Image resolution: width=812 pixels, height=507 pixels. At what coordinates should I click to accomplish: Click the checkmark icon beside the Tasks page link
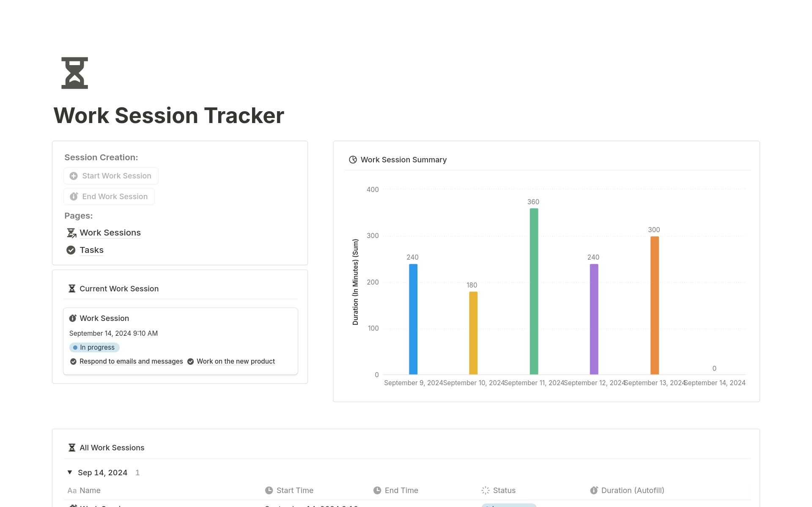click(71, 250)
